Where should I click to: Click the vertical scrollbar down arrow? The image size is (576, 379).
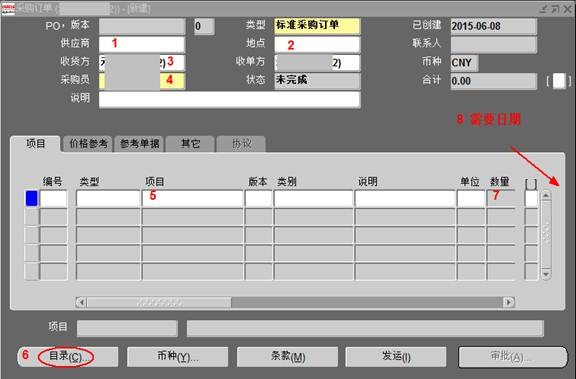coord(546,274)
